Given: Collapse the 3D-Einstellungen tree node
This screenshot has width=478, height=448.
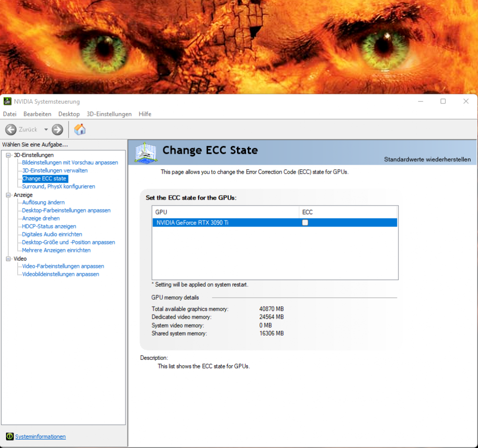Looking at the screenshot, I should (8, 155).
